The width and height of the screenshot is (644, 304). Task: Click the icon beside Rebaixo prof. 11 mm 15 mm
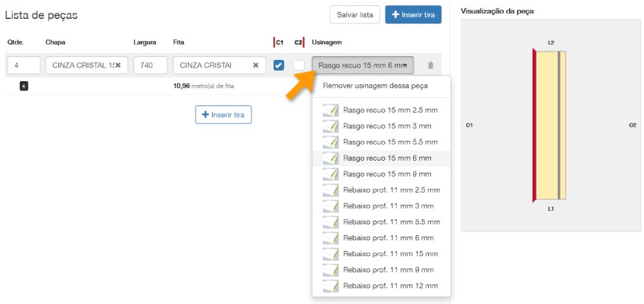[330, 254]
